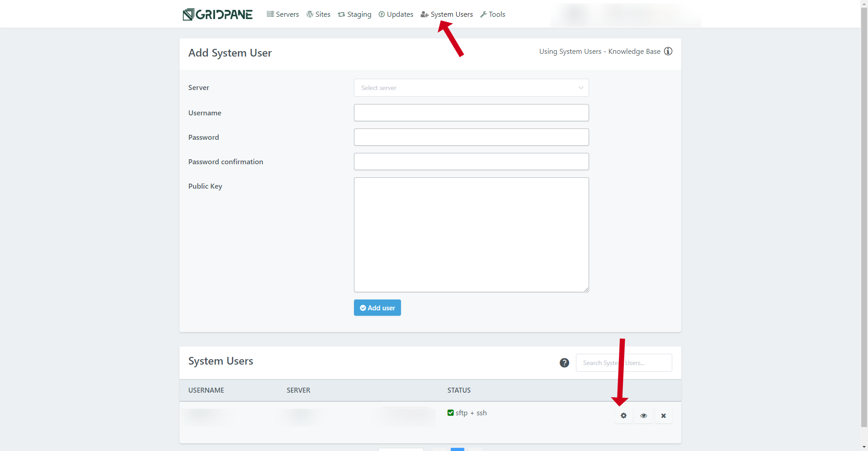
Task: Navigate to Staging
Action: point(354,14)
